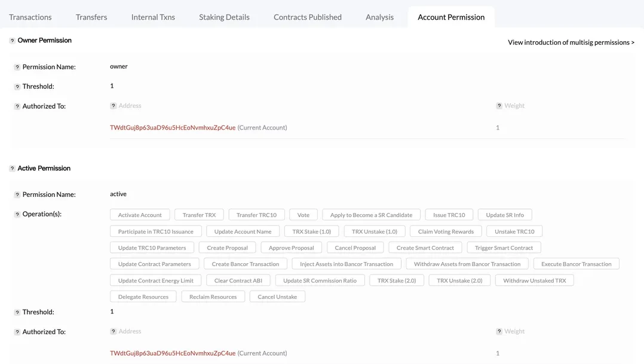Click the Approve Proposal tag
Screen dimensions: 644x364
pos(291,248)
